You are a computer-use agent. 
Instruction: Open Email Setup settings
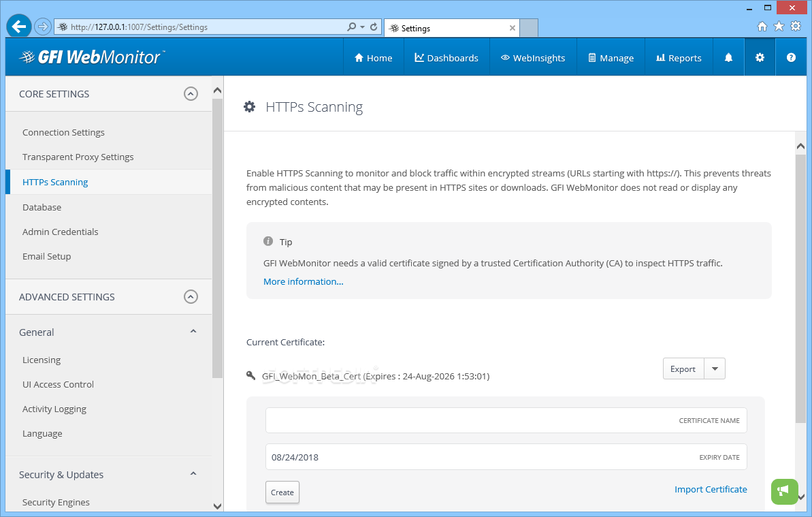click(46, 256)
